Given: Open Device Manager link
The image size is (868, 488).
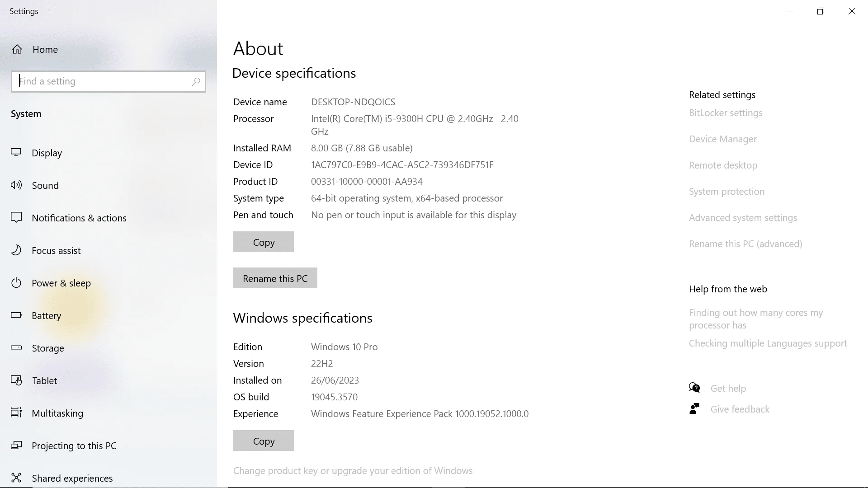Looking at the screenshot, I should point(722,139).
